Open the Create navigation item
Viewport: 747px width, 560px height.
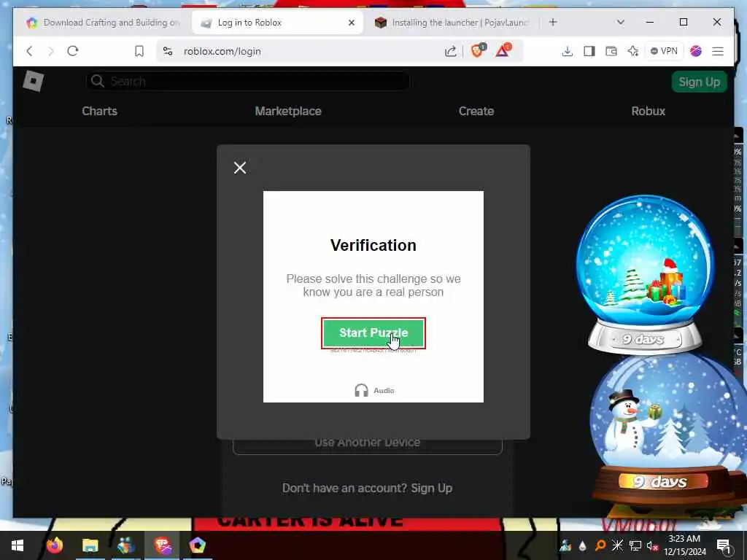click(x=476, y=111)
